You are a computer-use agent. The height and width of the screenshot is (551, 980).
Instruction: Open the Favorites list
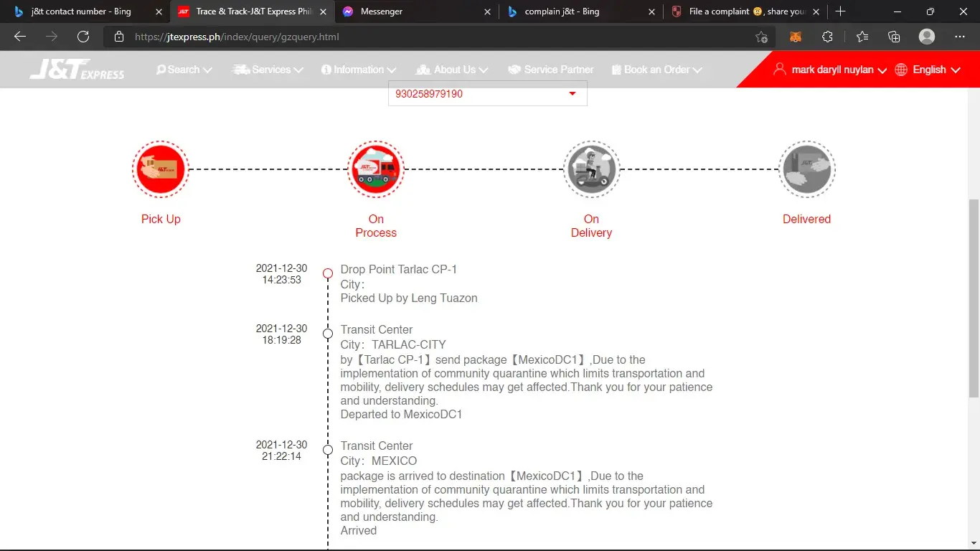click(862, 37)
